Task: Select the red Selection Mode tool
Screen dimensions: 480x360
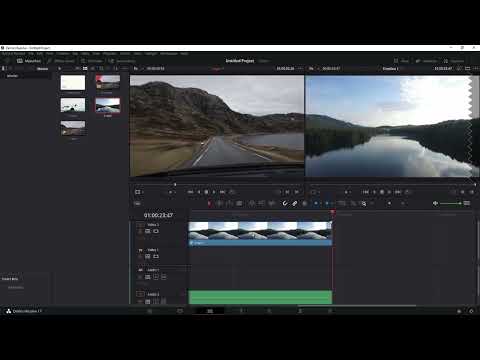Action: coord(209,203)
